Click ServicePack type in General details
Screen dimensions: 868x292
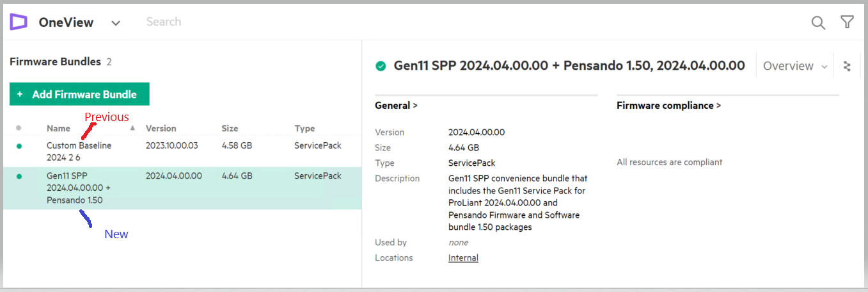pos(472,163)
